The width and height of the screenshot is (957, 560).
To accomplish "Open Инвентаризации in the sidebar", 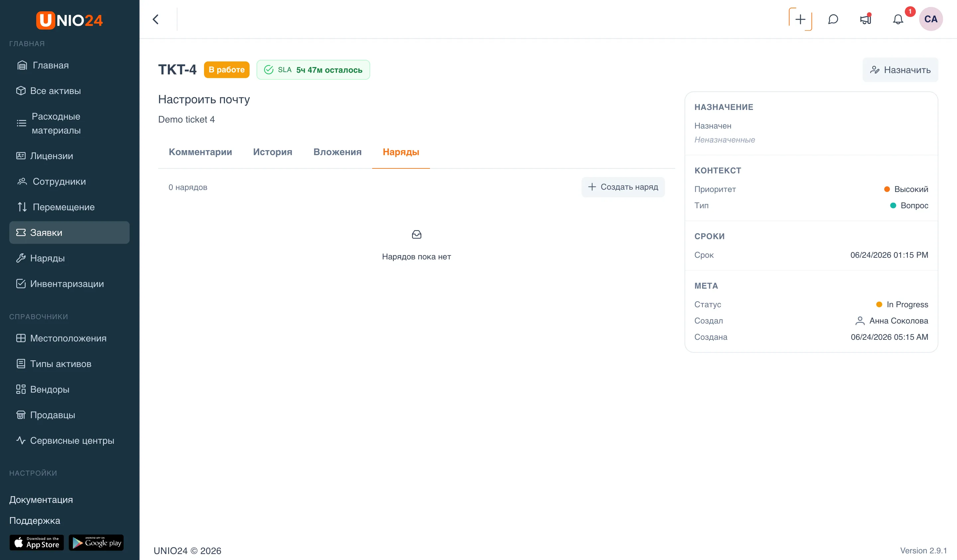I will tap(69, 284).
